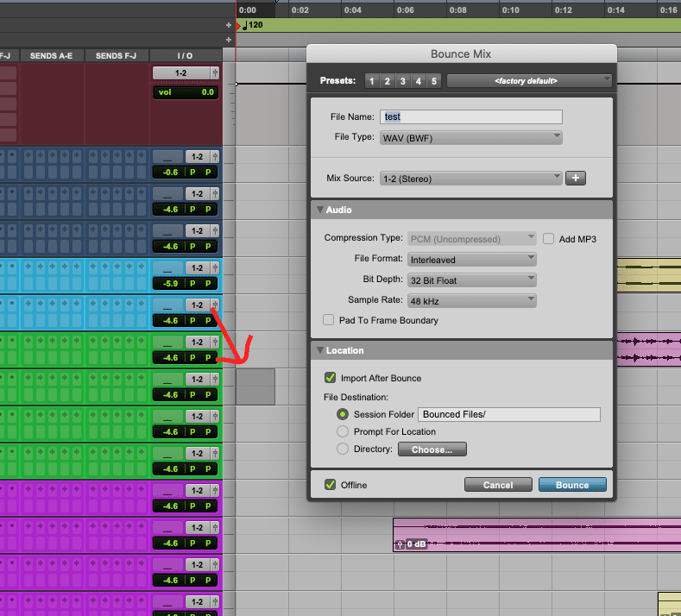
Task: Click the clip gain fader icon beside 0 dB
Action: [x=400, y=544]
